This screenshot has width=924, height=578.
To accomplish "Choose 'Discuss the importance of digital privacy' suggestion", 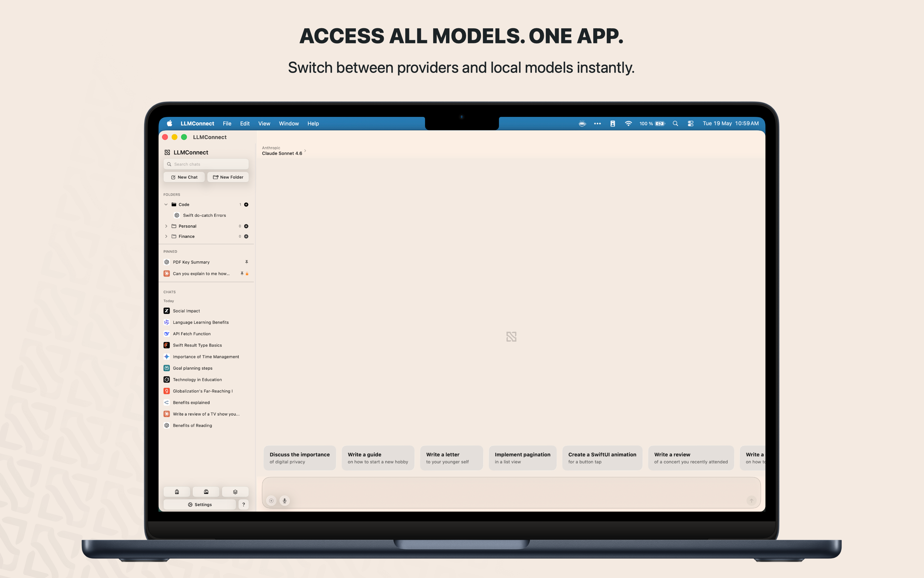I will 300,458.
